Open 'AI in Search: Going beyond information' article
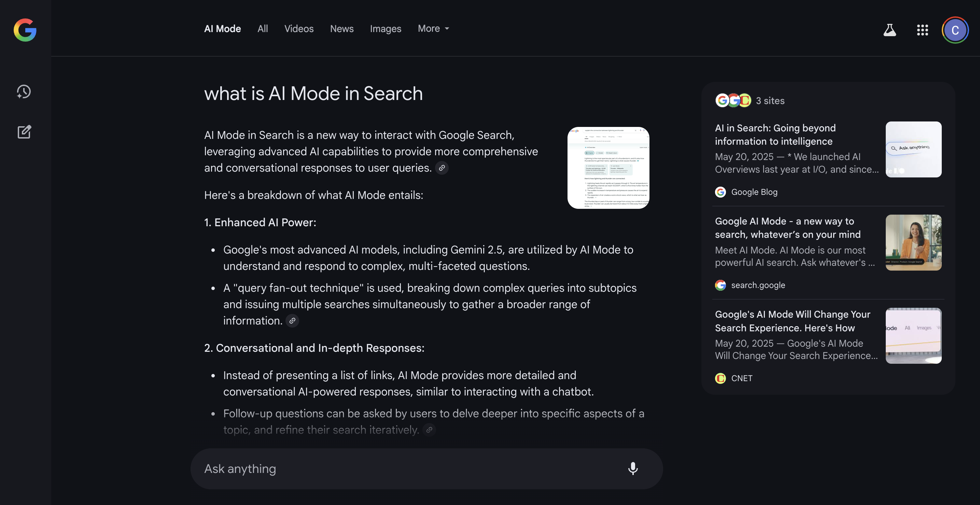 pyautogui.click(x=775, y=135)
